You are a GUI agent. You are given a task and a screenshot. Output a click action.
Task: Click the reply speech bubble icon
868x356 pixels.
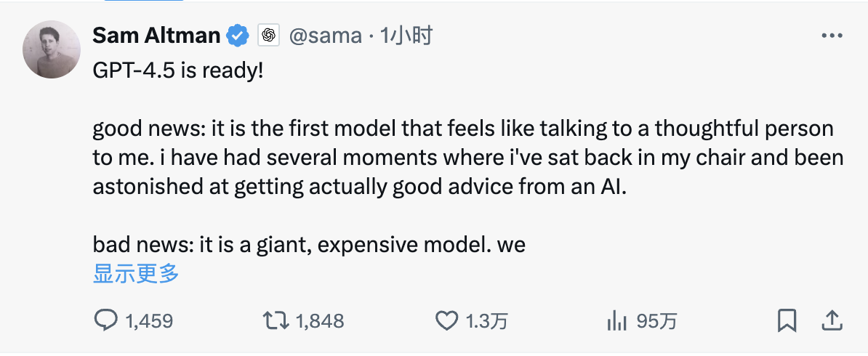pyautogui.click(x=106, y=320)
